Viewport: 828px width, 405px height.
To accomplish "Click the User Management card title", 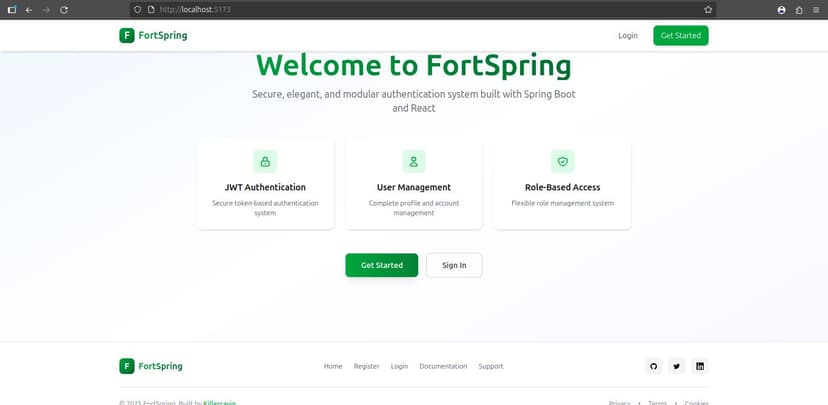I will coord(413,187).
